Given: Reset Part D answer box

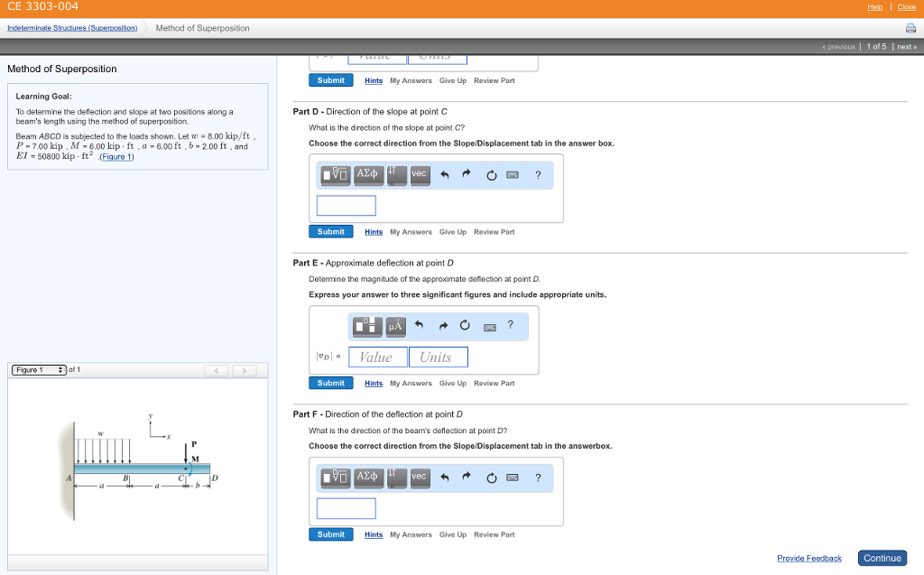Looking at the screenshot, I should pos(491,176).
